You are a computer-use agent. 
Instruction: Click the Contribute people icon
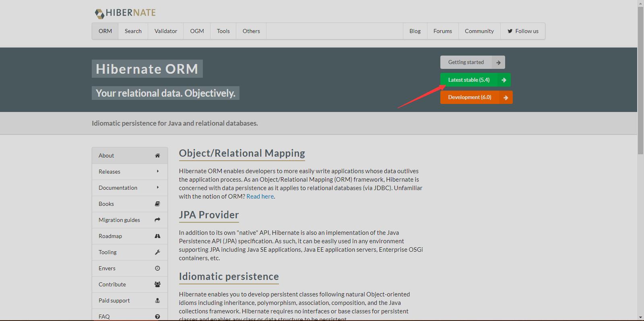click(157, 284)
